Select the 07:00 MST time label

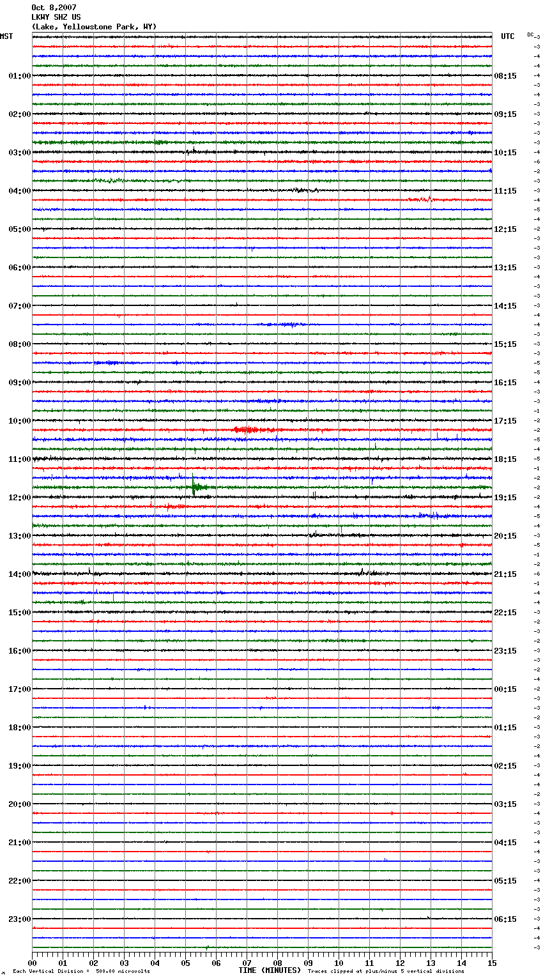tap(20, 306)
